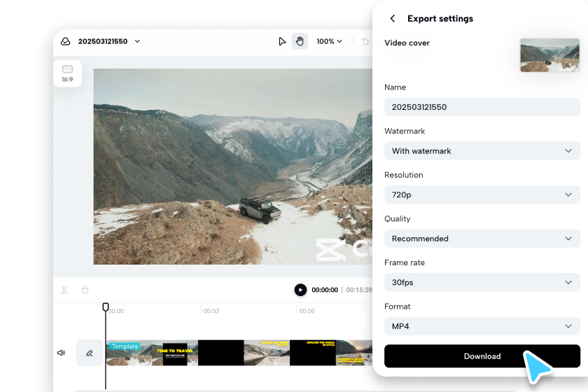Open project name 202503121550 dropdown
This screenshot has width=588, height=392.
[x=109, y=41]
